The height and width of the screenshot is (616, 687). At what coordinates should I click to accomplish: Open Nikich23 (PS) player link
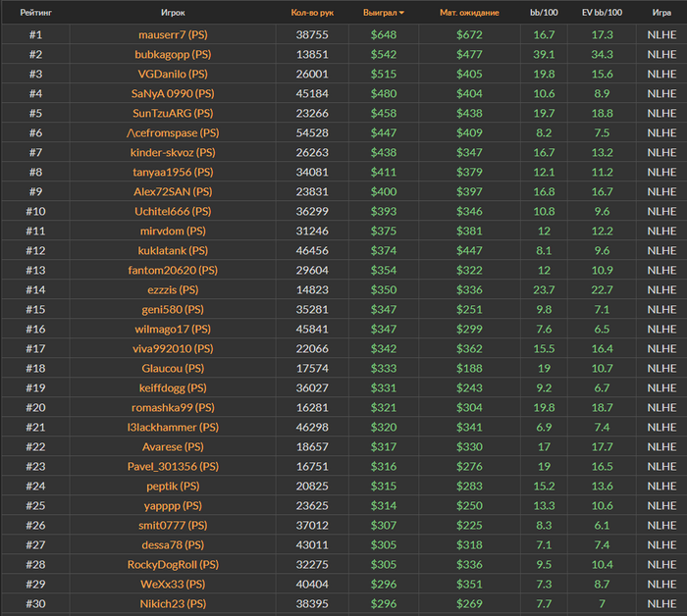pos(173,603)
